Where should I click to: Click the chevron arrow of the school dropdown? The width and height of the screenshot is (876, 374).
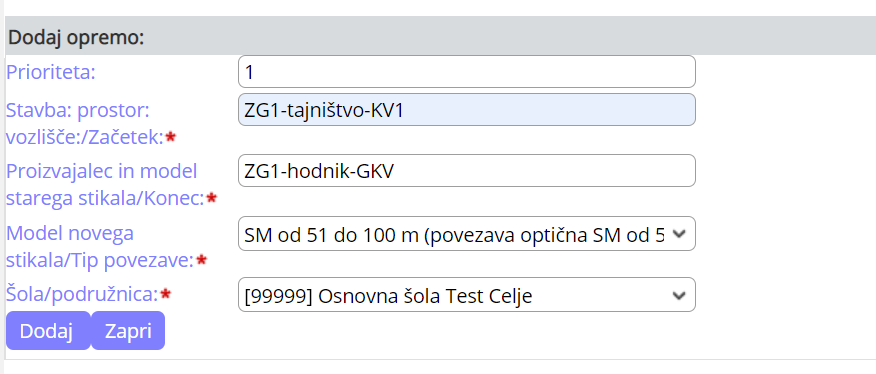(679, 295)
